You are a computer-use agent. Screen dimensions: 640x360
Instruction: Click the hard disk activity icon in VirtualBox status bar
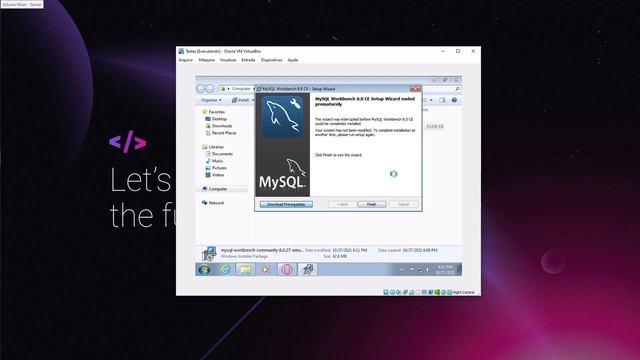tap(386, 292)
